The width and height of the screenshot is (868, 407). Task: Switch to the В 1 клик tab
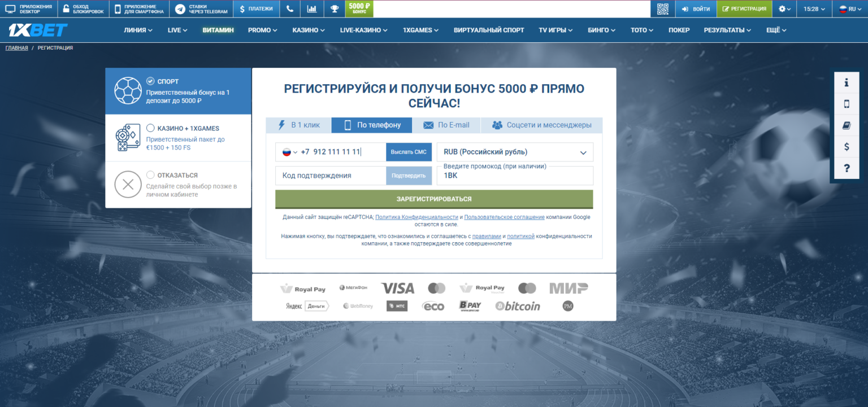[x=299, y=125]
